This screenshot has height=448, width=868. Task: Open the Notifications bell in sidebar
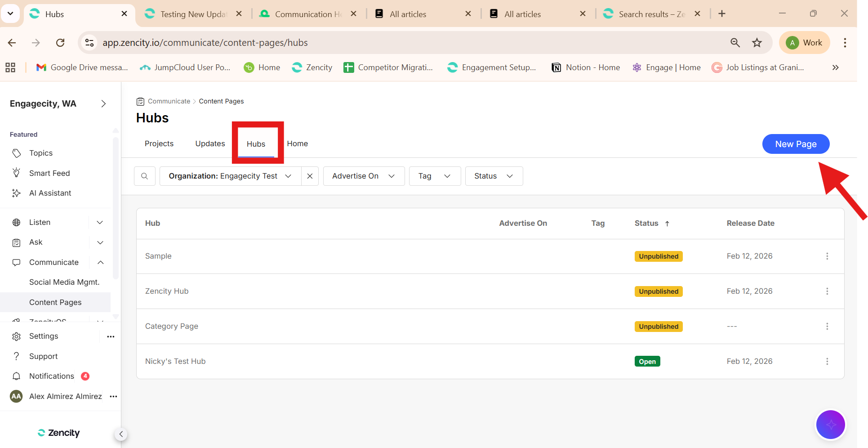(17, 376)
